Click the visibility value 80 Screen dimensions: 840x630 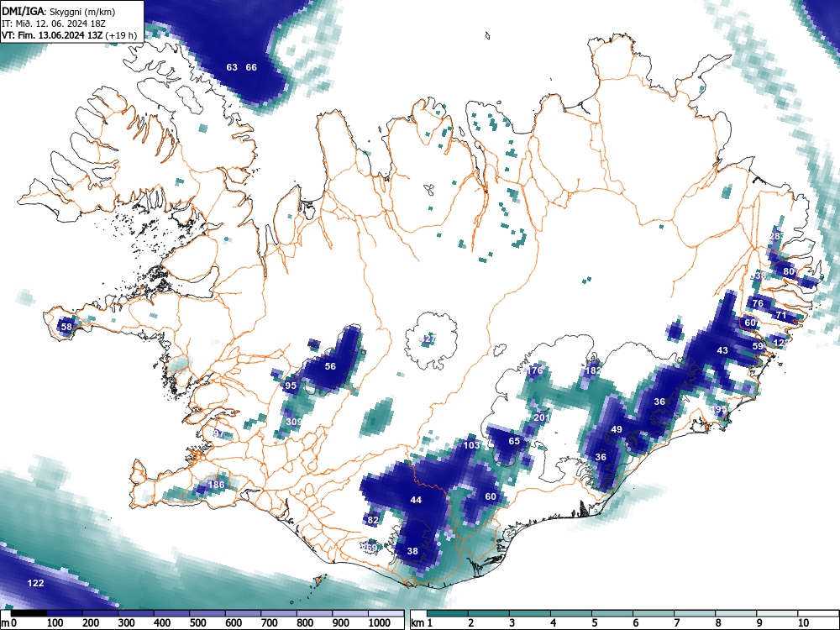tap(789, 271)
